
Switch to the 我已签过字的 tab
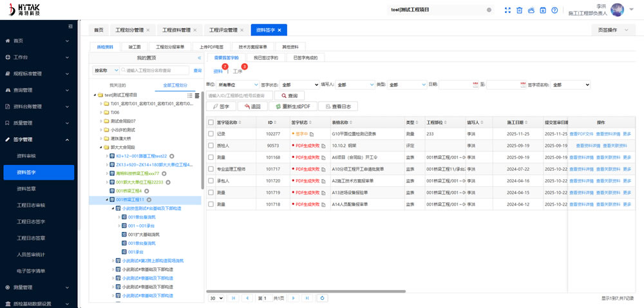coord(265,58)
